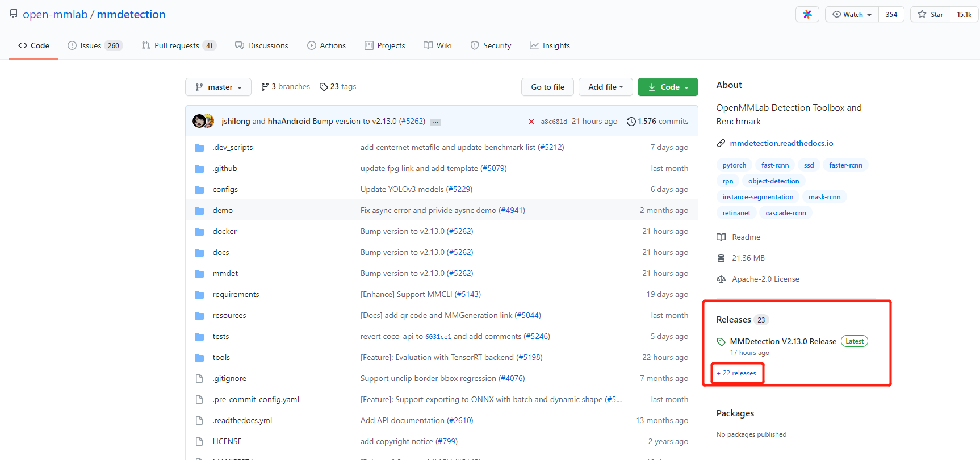Open the Watch notifications dropdown
980x460 pixels.
(852, 14)
